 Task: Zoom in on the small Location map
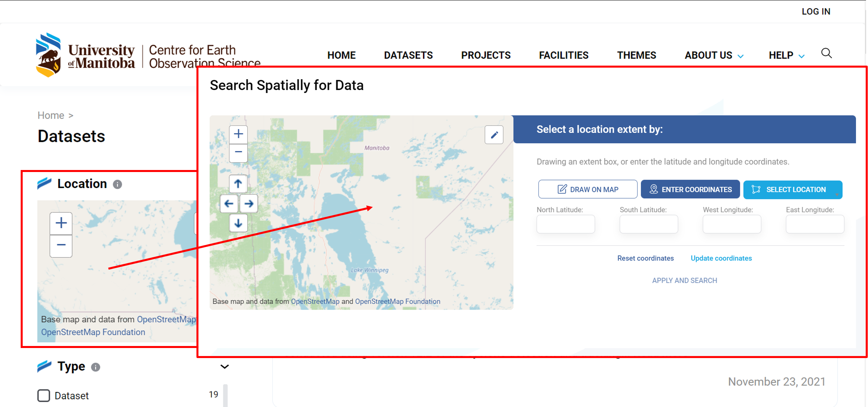(x=61, y=223)
